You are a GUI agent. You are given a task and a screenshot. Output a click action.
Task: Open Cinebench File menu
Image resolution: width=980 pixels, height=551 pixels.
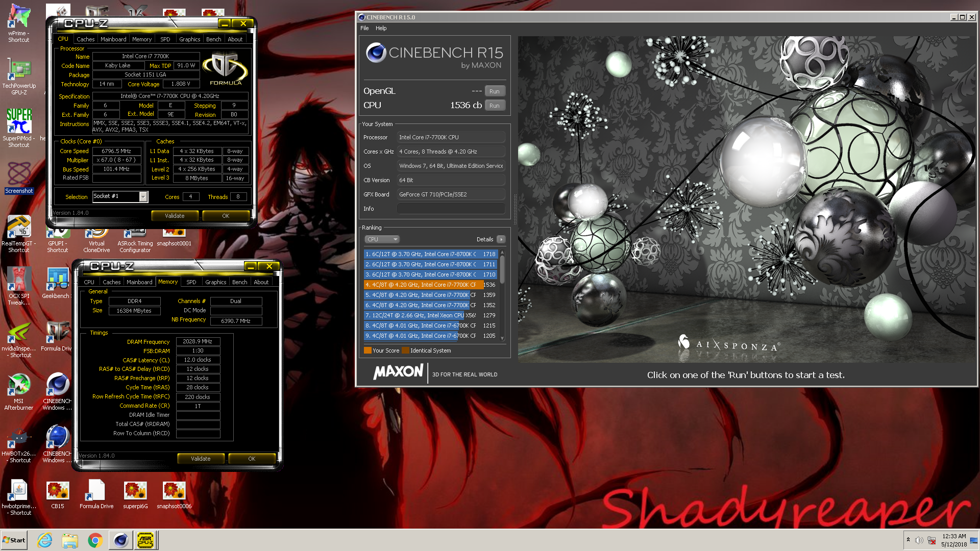(364, 28)
